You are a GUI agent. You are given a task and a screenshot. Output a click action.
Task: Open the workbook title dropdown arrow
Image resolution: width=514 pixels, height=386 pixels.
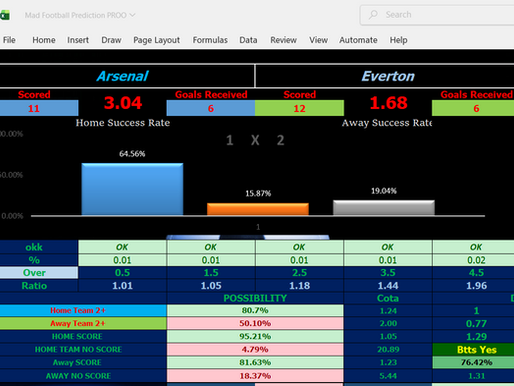pos(133,15)
